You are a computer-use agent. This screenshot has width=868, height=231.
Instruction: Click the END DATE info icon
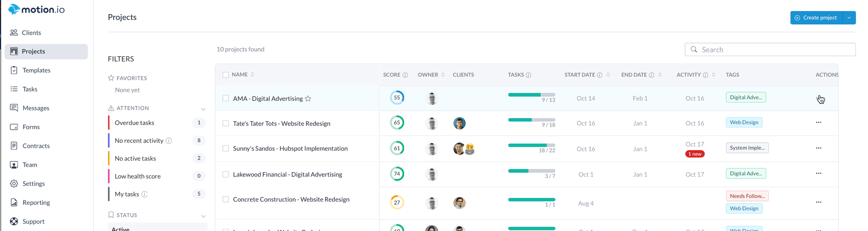(x=652, y=75)
